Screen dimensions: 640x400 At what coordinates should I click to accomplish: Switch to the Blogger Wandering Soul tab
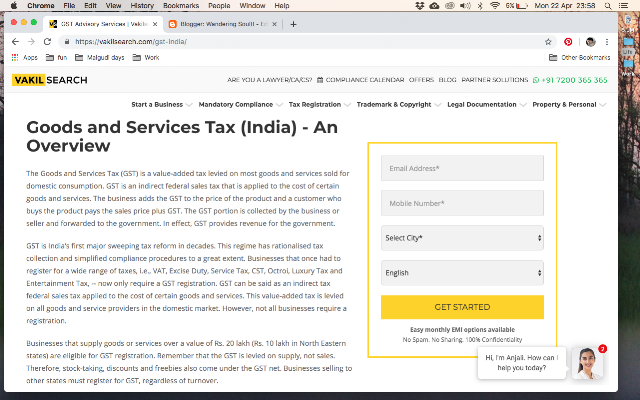pyautogui.click(x=222, y=24)
